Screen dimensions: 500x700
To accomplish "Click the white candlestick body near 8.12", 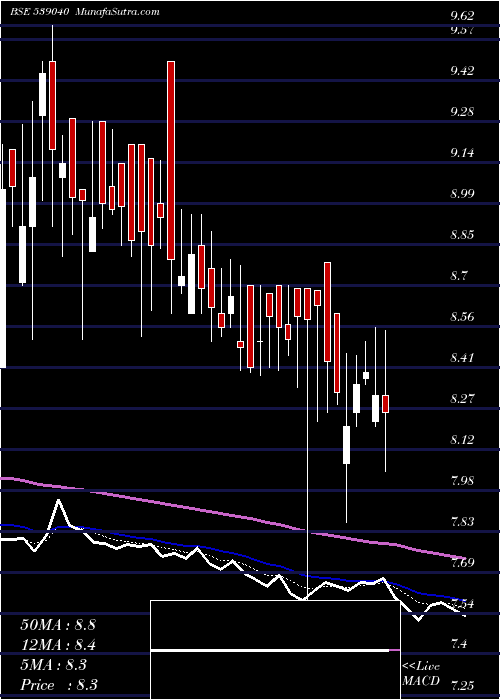I will tap(346, 445).
